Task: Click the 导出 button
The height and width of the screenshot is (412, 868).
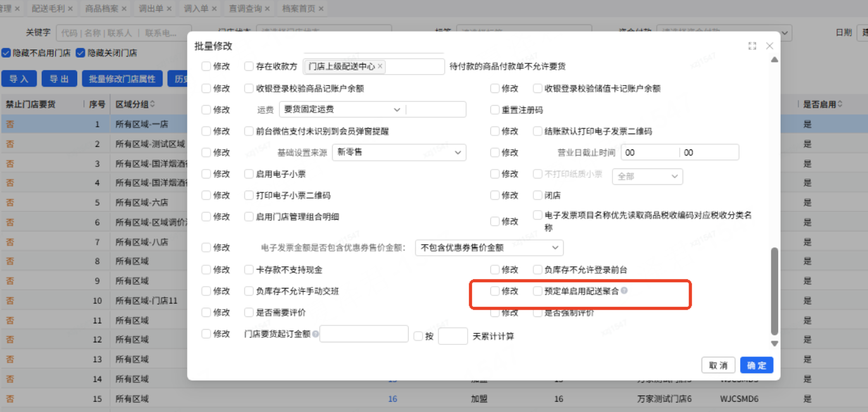Action: click(59, 79)
